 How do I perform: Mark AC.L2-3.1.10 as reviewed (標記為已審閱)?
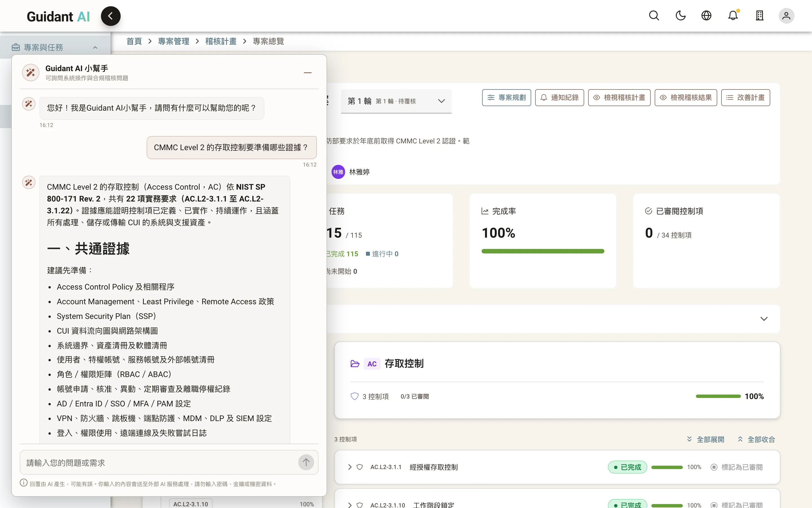coord(736,505)
